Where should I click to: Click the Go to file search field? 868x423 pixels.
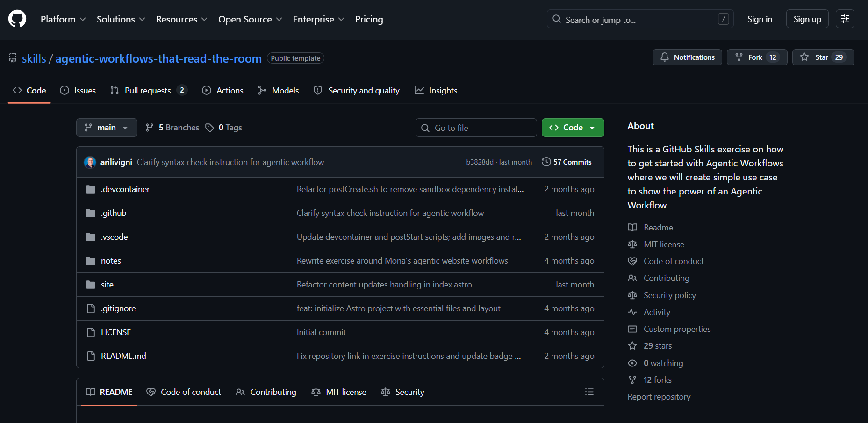[x=476, y=128]
